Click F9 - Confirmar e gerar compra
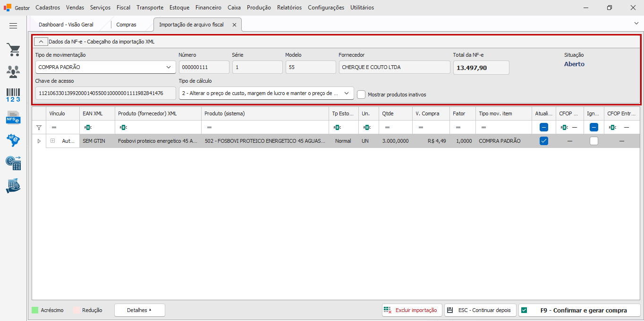The width and height of the screenshot is (644, 321). click(x=579, y=310)
